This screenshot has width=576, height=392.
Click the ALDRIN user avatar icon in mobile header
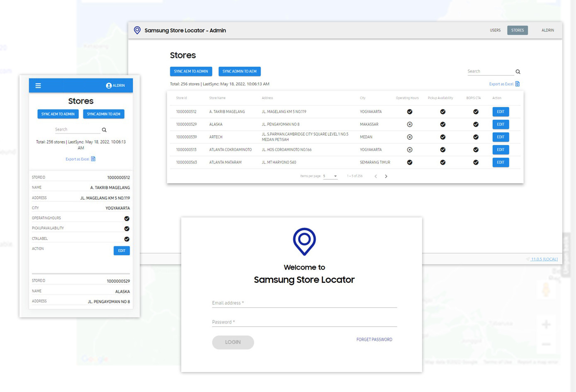[x=109, y=85]
